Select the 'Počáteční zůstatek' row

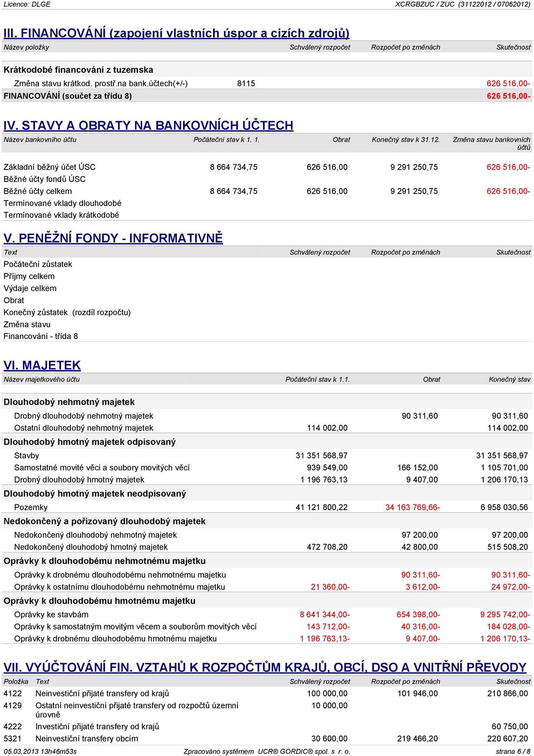pos(38,265)
